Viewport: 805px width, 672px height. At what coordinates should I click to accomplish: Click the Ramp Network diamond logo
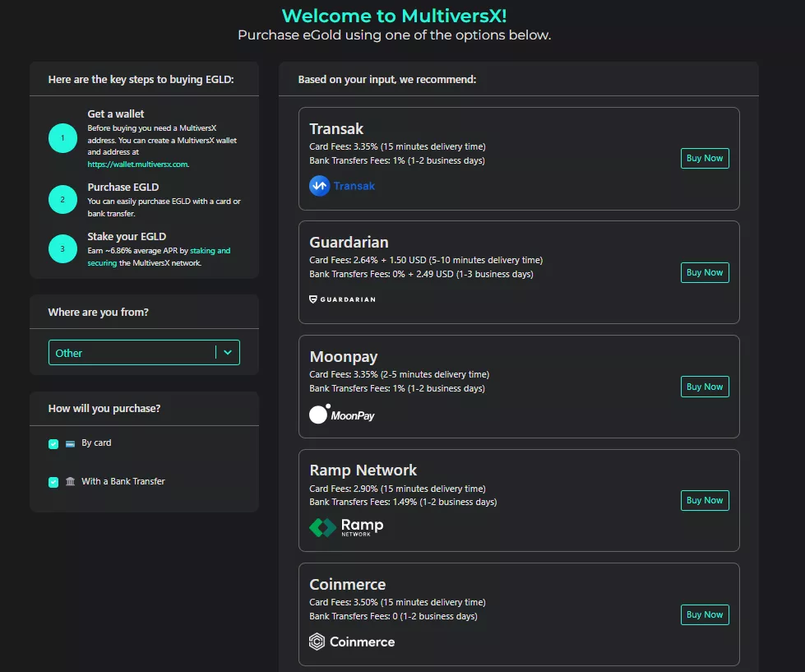pos(323,527)
